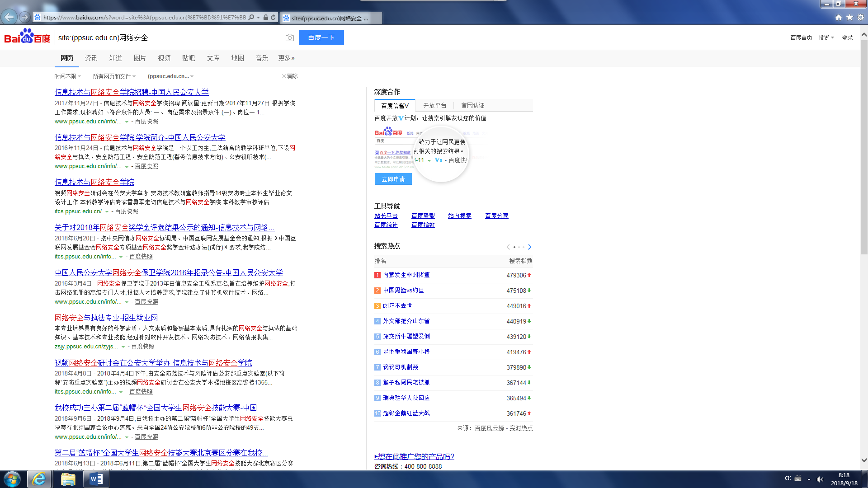Viewport: 868px width, 488px height.
Task: Expand the (ppsuc.edu.cn... site filter dropdown
Action: coord(170,76)
